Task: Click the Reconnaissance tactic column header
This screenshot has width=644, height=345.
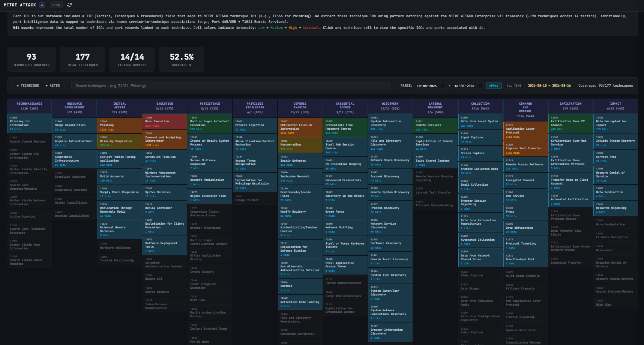Action: 30,106
